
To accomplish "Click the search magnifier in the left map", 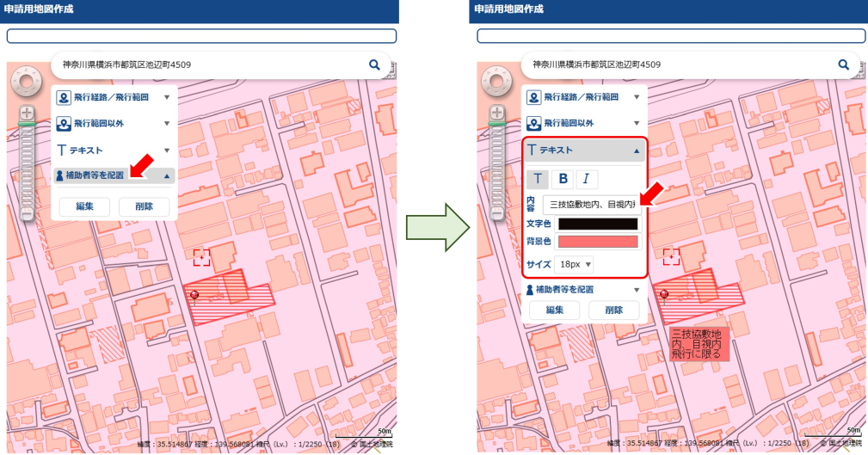I will click(x=374, y=65).
